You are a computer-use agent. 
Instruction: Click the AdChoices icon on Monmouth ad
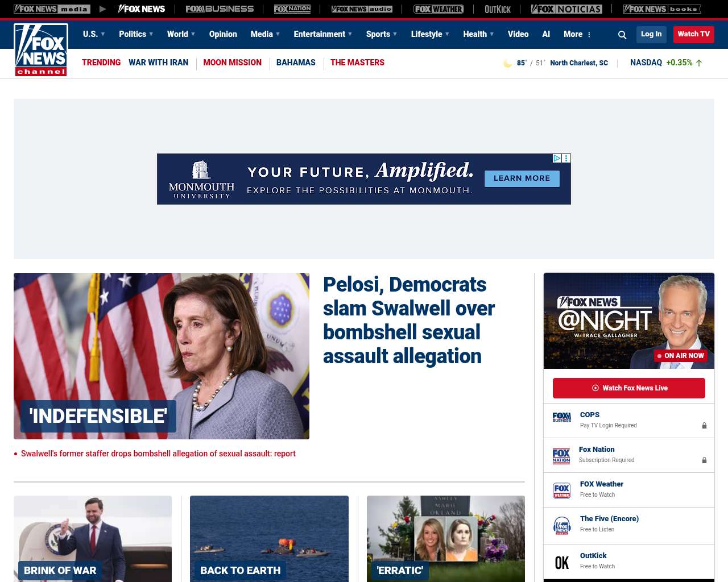coord(557,159)
